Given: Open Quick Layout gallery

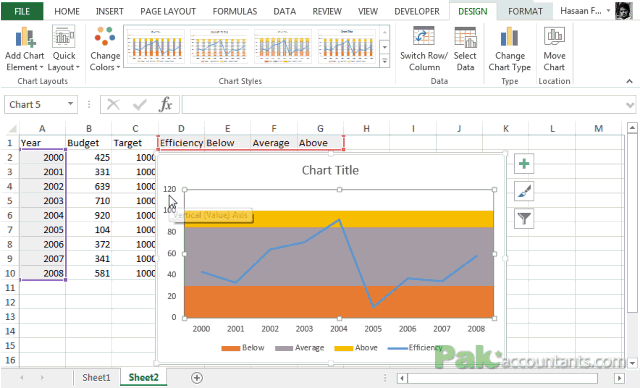Looking at the screenshot, I should coord(64,49).
